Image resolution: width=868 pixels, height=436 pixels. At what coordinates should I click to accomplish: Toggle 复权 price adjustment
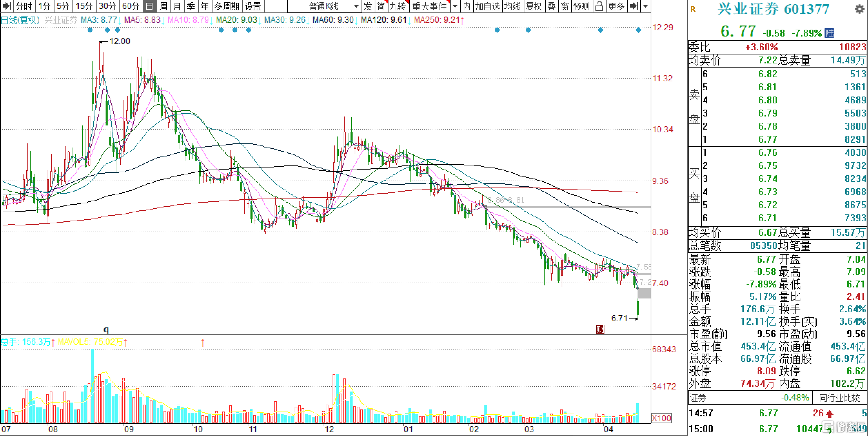click(534, 6)
